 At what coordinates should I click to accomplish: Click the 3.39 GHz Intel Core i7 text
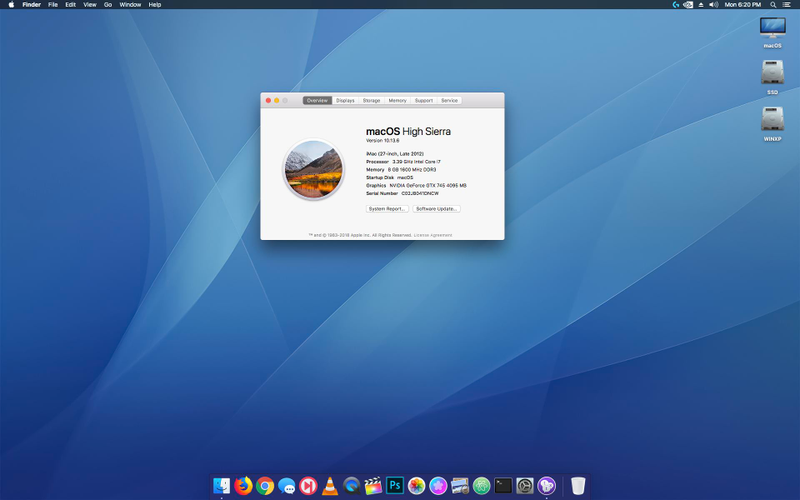pyautogui.click(x=416, y=162)
